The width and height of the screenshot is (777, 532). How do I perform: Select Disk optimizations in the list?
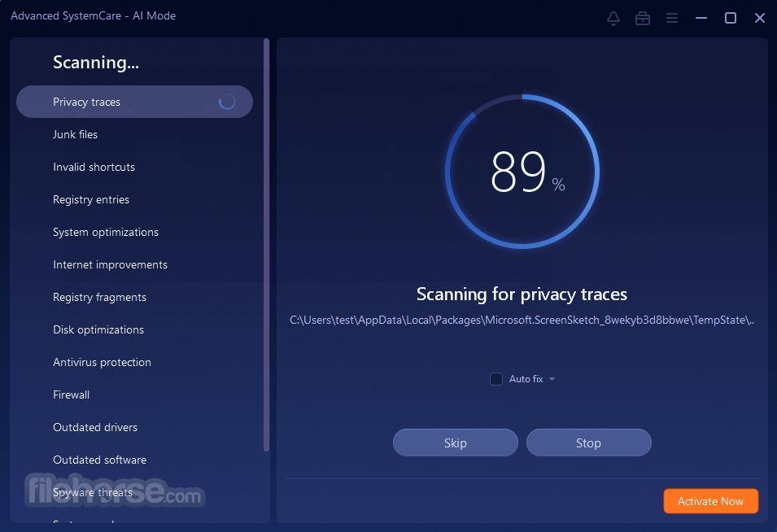[x=98, y=330]
